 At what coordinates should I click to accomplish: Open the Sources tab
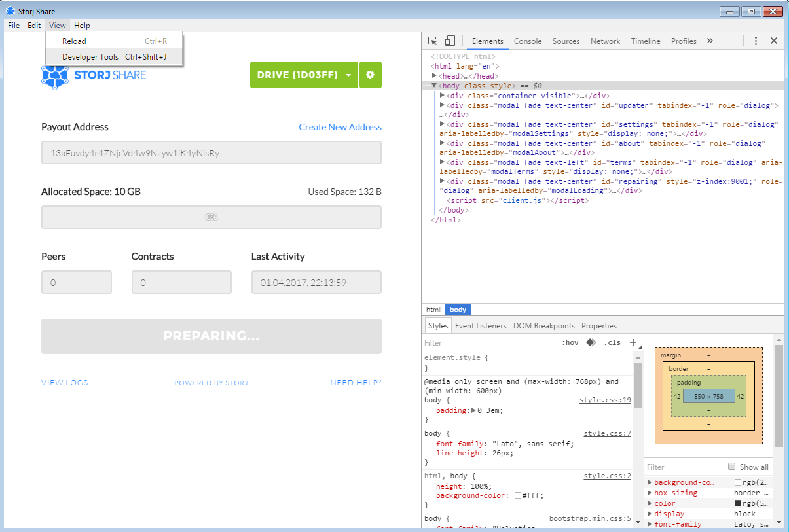click(x=566, y=41)
